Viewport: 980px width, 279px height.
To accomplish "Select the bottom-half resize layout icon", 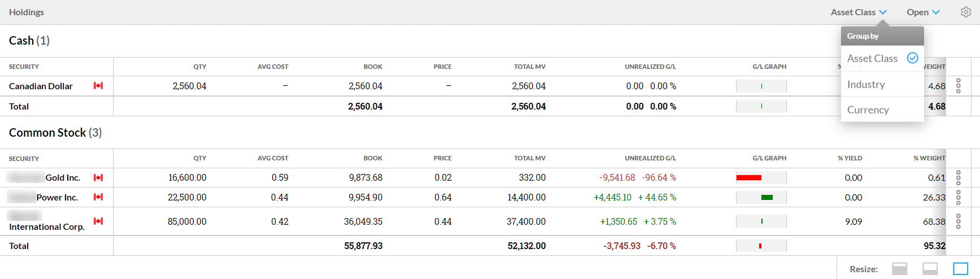I will [930, 269].
